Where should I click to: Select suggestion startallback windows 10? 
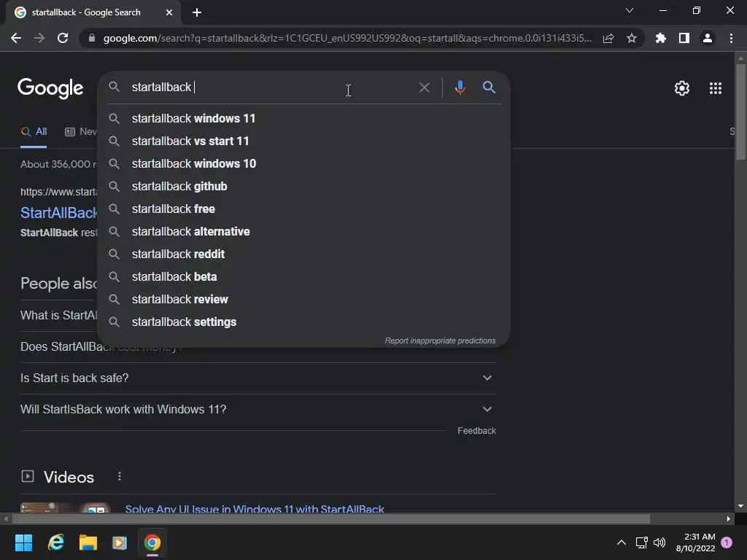click(x=304, y=164)
